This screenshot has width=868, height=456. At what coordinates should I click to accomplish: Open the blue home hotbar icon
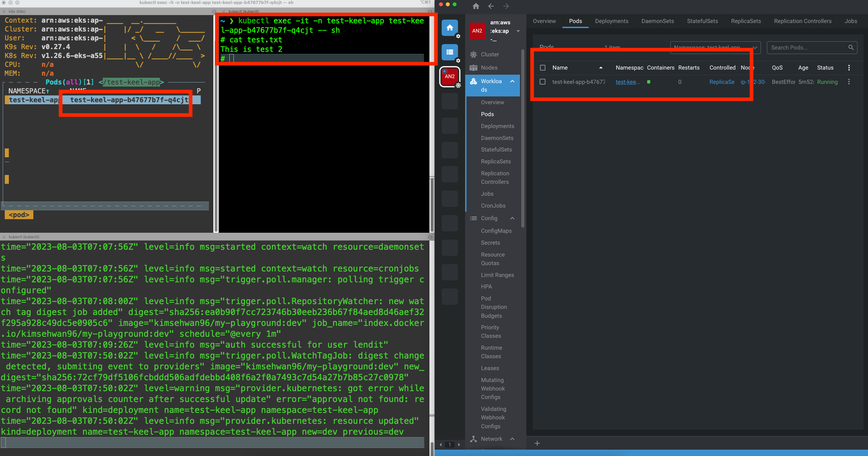pos(449,28)
